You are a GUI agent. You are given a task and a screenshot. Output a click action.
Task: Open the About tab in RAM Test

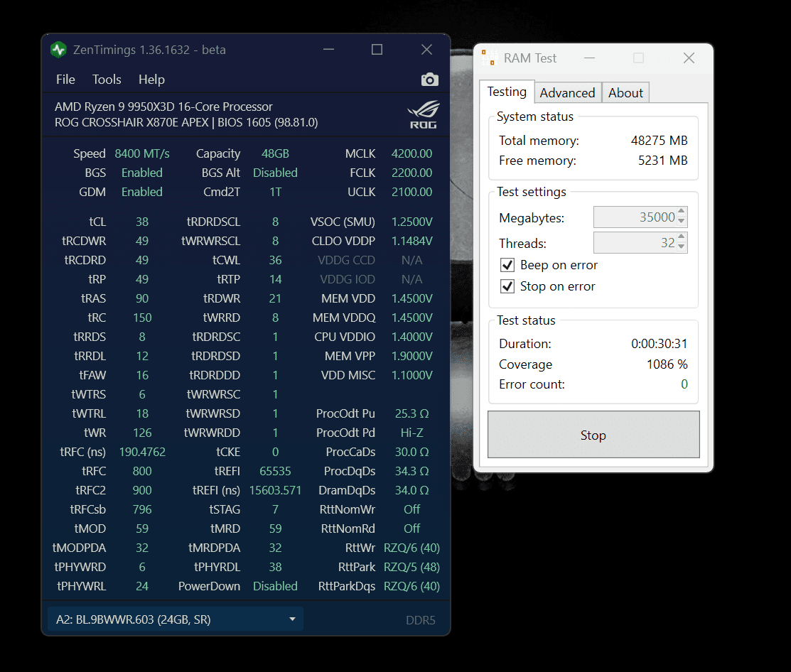[x=625, y=93]
